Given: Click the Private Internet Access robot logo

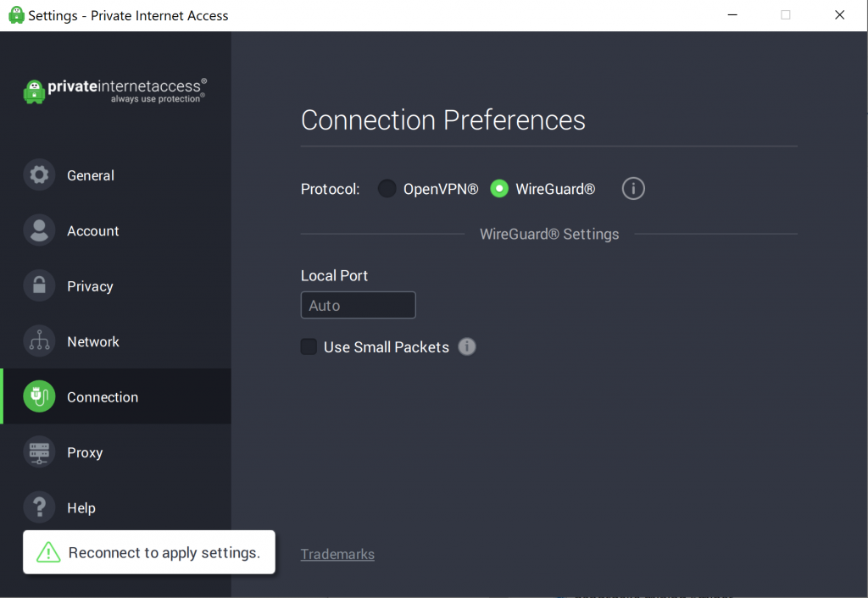Looking at the screenshot, I should [x=34, y=90].
